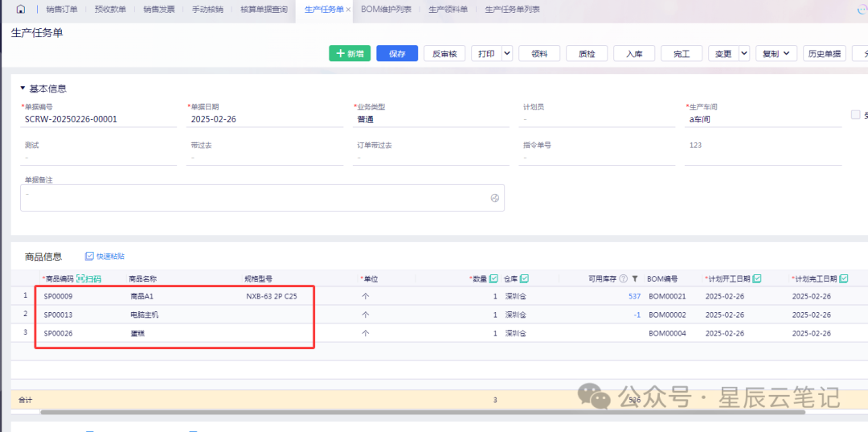Click the 完工 button
Viewport: 868px width, 432px height.
[682, 54]
